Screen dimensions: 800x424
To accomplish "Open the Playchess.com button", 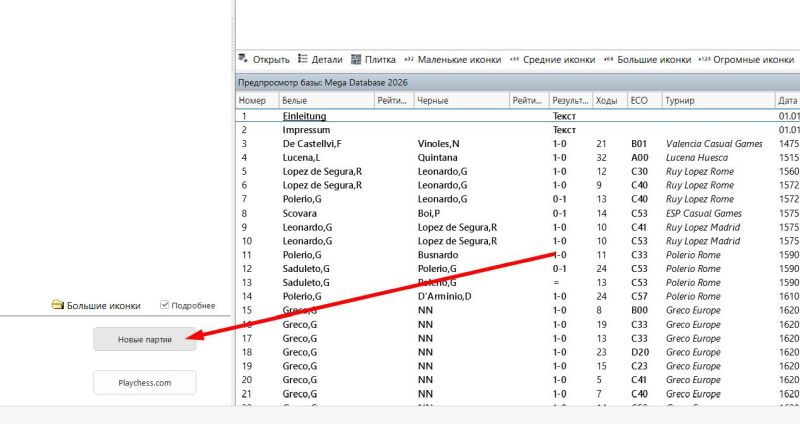I will 144,383.
